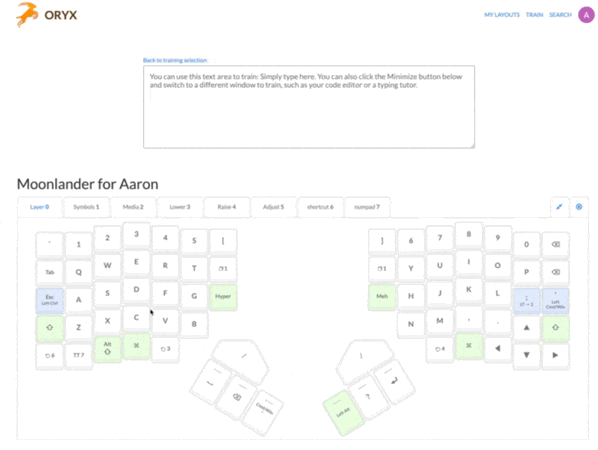Click the minimize training view icon

(x=559, y=207)
